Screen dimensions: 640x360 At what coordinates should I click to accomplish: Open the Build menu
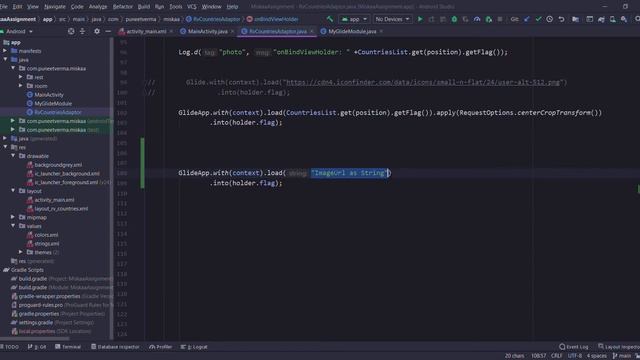144,7
